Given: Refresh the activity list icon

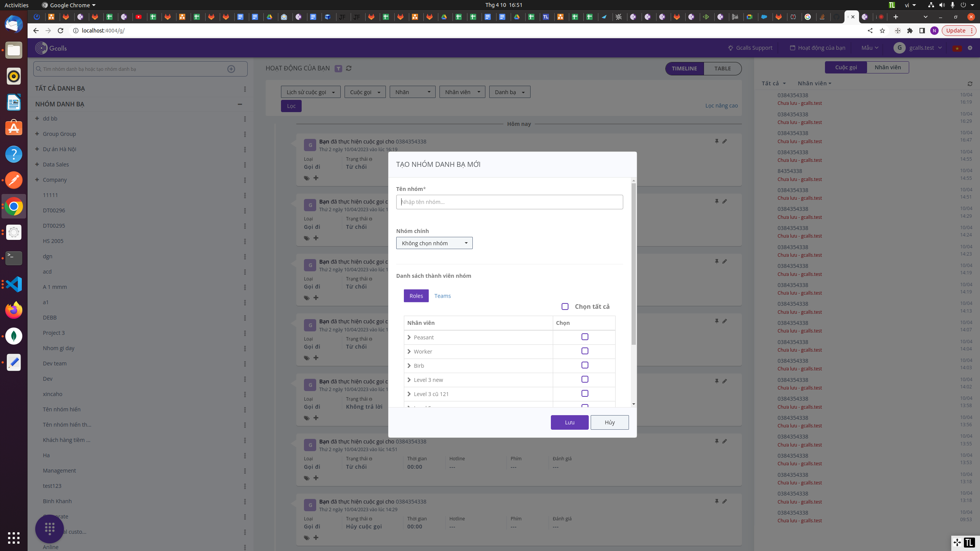Looking at the screenshot, I should click(349, 68).
